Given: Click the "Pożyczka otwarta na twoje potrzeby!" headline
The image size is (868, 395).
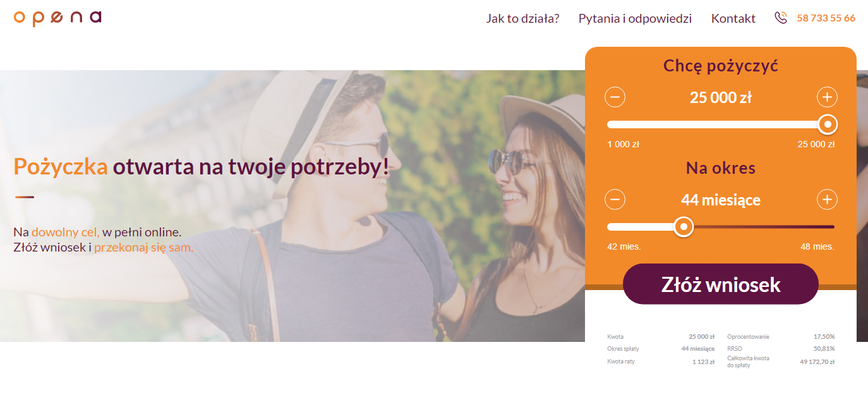Looking at the screenshot, I should 201,166.
